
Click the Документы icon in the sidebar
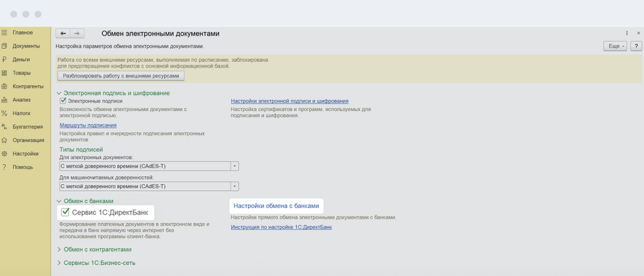[x=5, y=46]
